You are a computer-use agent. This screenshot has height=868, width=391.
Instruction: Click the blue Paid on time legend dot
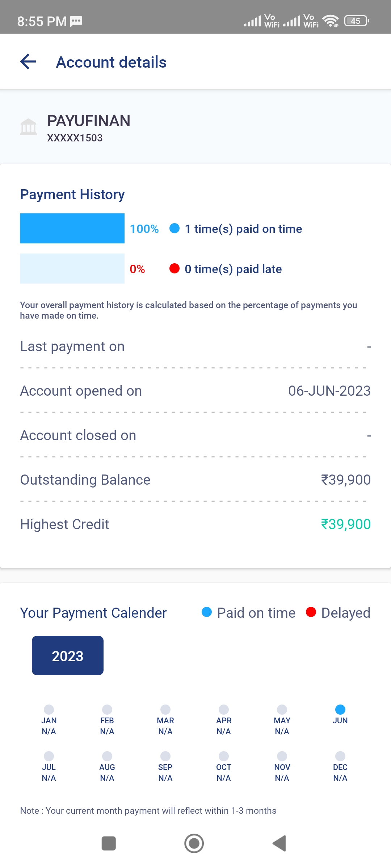point(207,612)
